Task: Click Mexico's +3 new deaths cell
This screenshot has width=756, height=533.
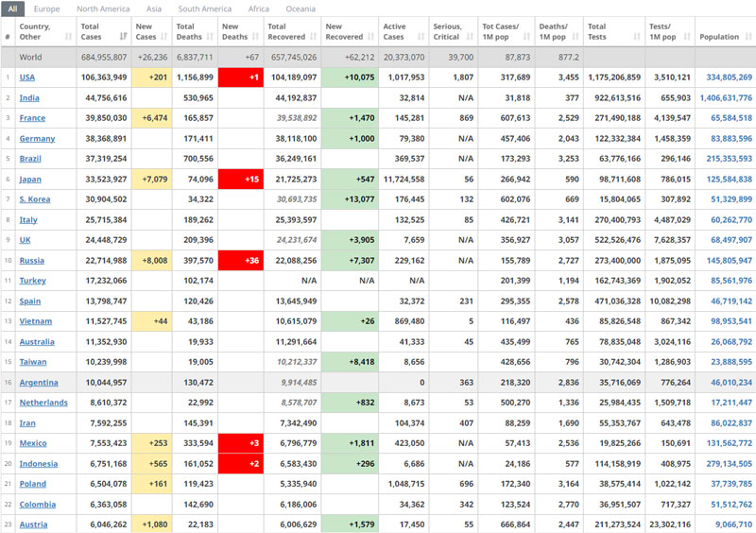Action: pyautogui.click(x=241, y=443)
